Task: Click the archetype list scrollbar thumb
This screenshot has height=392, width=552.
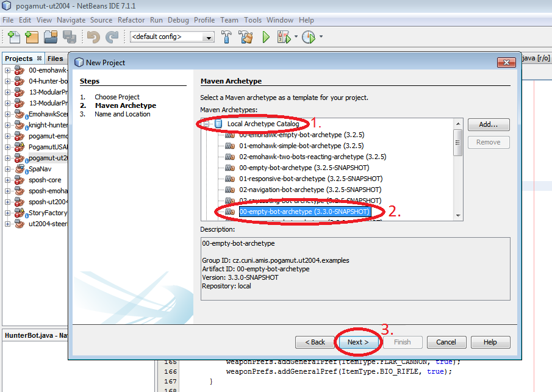Action: 457,143
